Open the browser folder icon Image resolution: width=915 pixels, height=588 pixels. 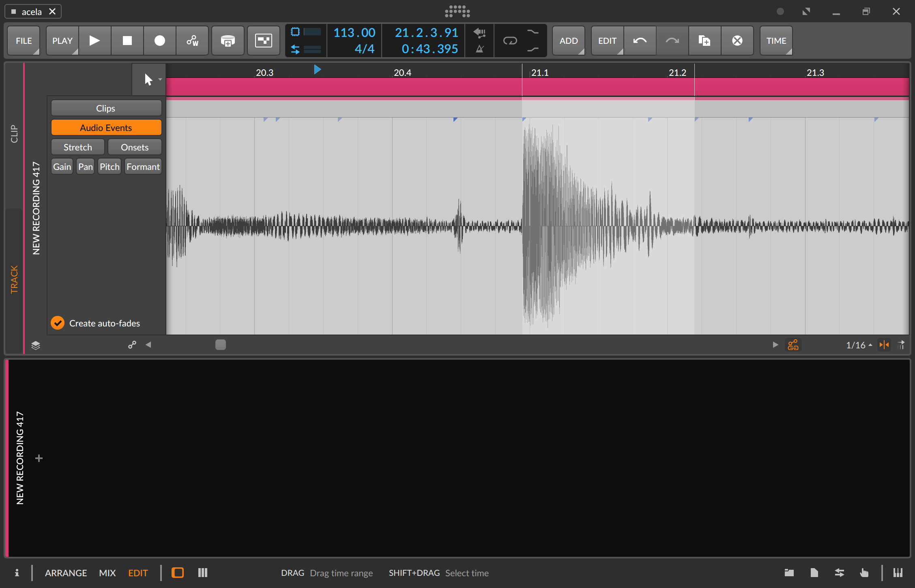pyautogui.click(x=789, y=573)
